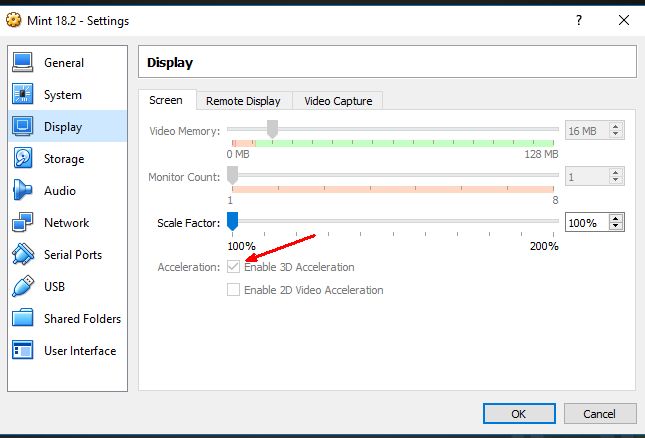
Task: Decrease Video Memory with down arrow
Action: coord(615,134)
